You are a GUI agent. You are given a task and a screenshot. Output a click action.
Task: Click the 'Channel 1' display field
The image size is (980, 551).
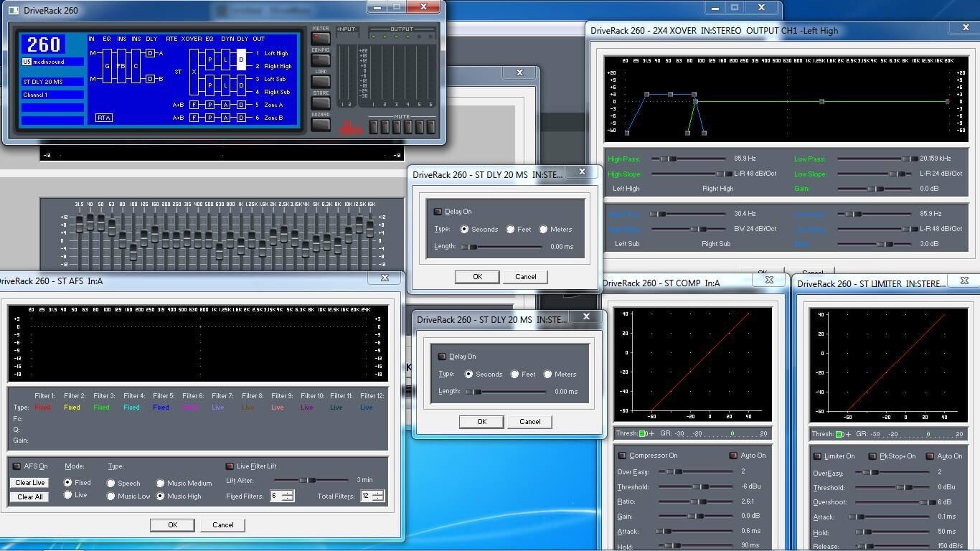pyautogui.click(x=52, y=95)
